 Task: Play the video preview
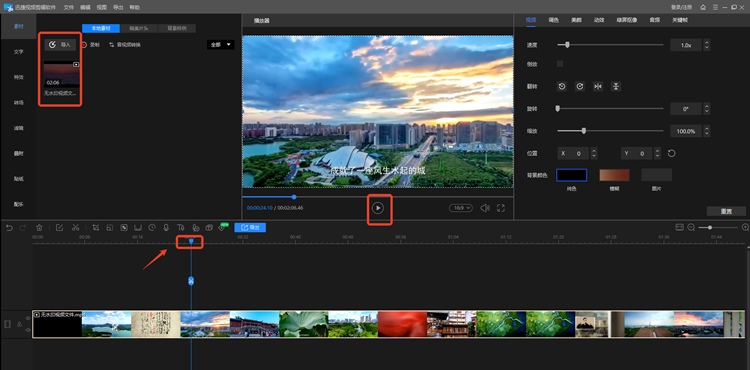(378, 208)
